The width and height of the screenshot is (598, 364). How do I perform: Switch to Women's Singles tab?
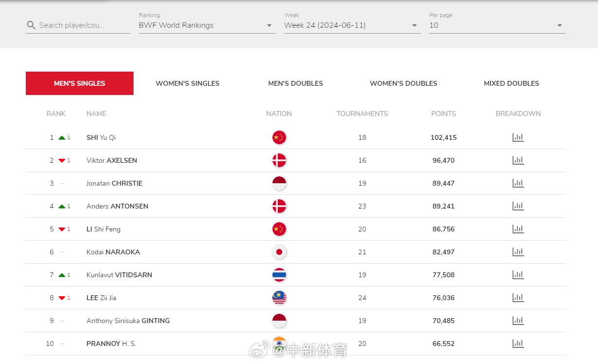188,83
